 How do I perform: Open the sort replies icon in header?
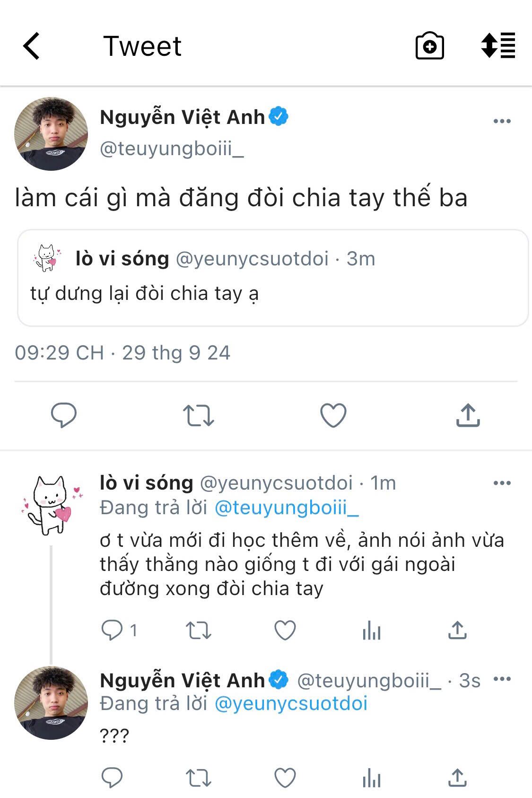pyautogui.click(x=498, y=45)
